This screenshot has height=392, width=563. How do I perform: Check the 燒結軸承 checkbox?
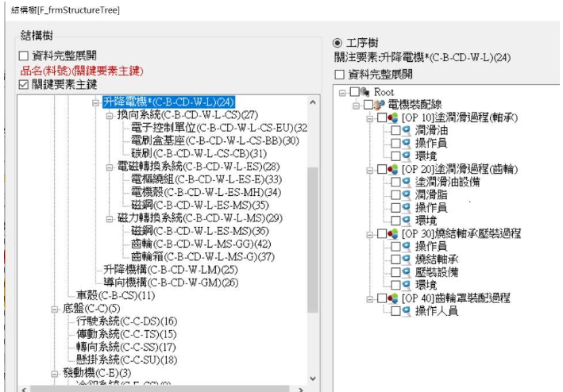click(395, 259)
